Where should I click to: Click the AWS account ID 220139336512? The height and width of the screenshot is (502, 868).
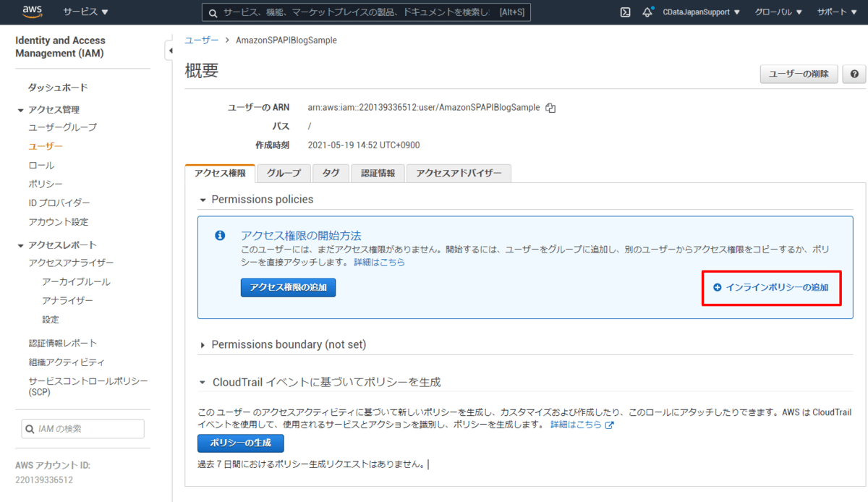[x=44, y=480]
